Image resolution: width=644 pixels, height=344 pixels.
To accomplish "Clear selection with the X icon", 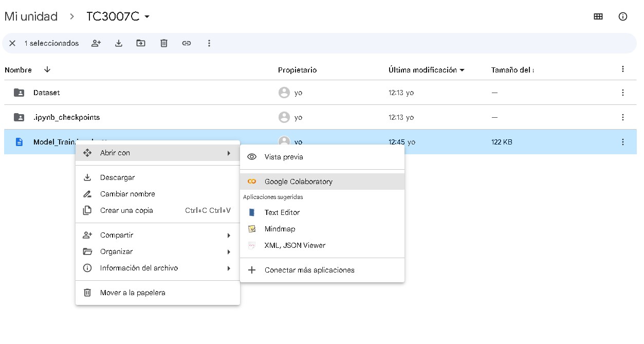I will [12, 43].
